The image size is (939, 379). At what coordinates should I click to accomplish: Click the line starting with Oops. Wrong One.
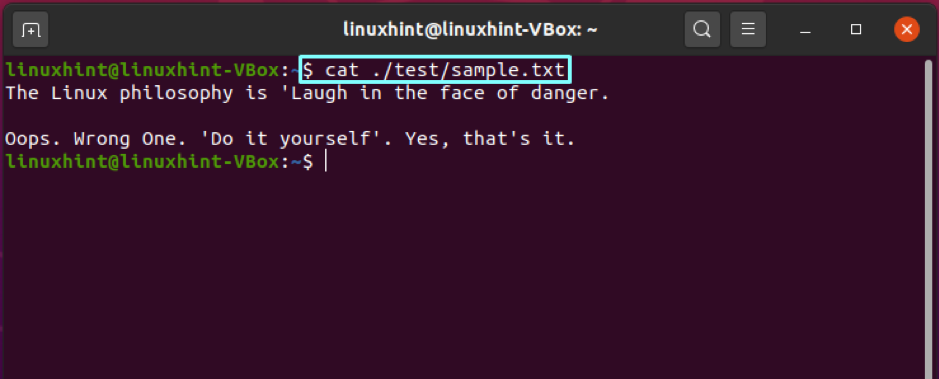pyautogui.click(x=290, y=140)
